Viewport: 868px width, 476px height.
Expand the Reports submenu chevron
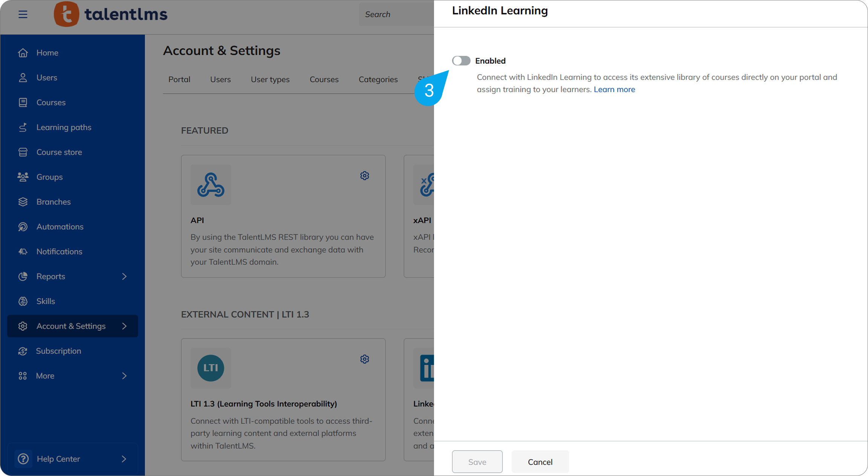(x=124, y=276)
